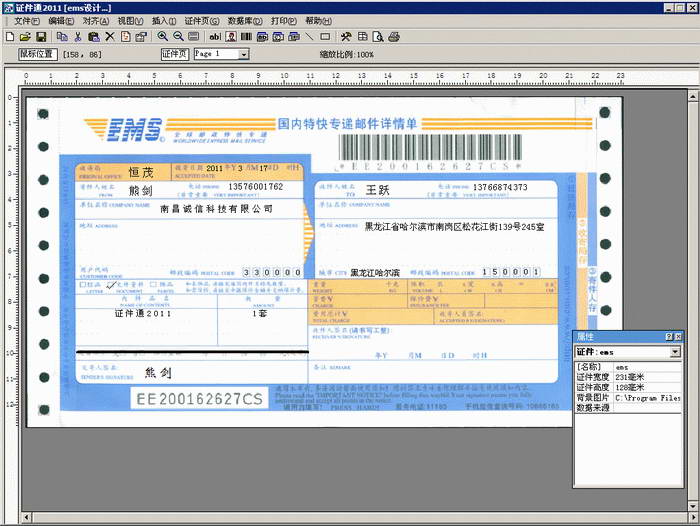Save the design with the floppy icon
Viewport: 700px width, 526px height.
(41, 37)
